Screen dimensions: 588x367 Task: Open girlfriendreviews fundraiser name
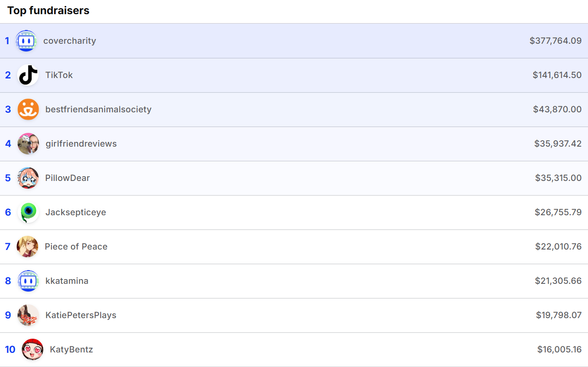(x=81, y=144)
